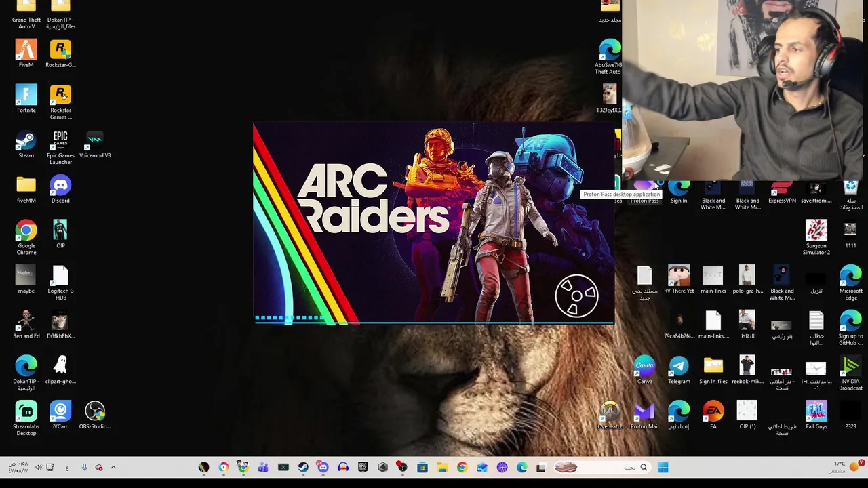Select the polo-gra-h... image file

[747, 280]
